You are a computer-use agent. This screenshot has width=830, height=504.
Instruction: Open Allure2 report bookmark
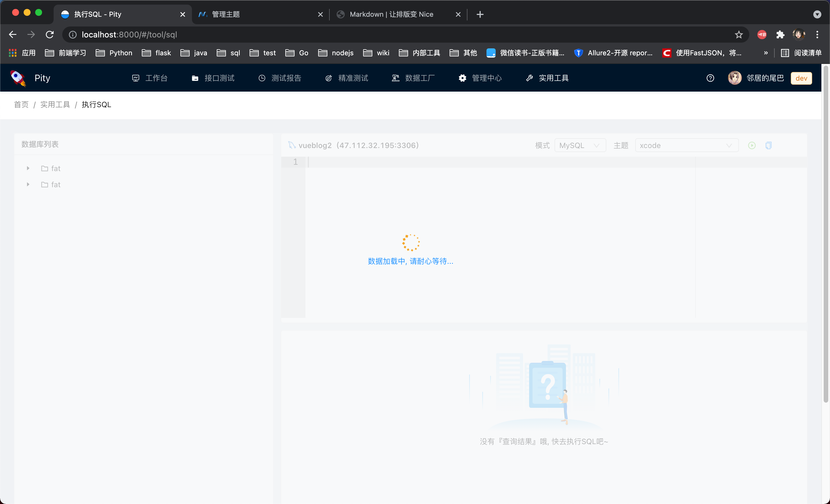[613, 53]
